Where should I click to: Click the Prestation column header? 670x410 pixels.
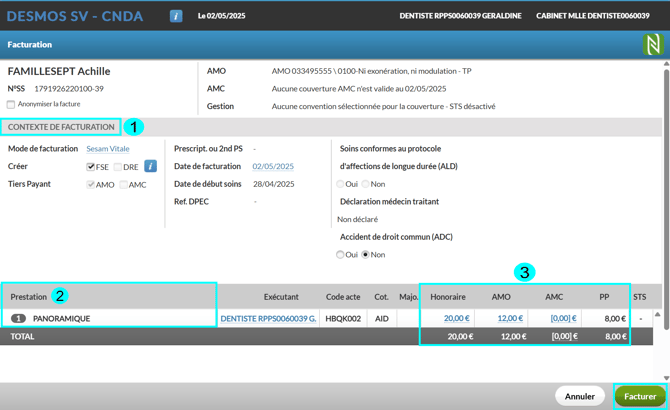[x=28, y=297]
